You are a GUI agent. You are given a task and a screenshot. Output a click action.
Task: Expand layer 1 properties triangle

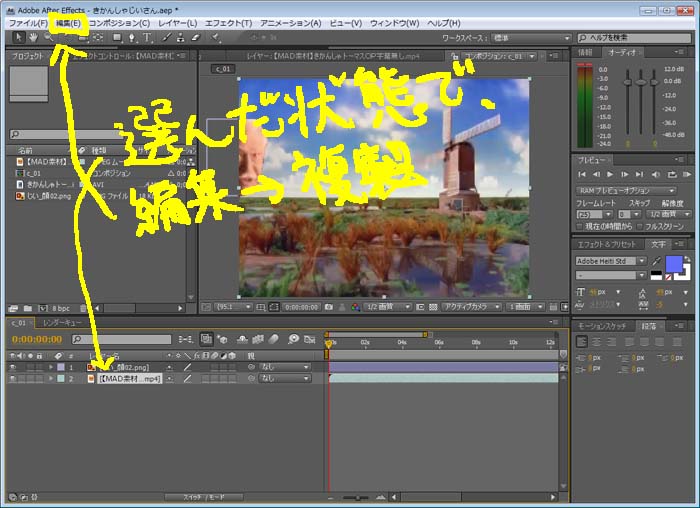(51, 367)
